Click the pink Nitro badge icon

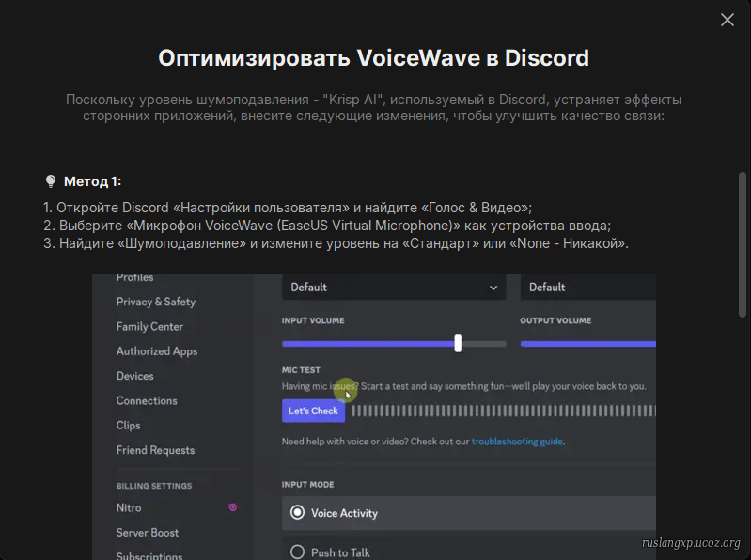point(232,507)
